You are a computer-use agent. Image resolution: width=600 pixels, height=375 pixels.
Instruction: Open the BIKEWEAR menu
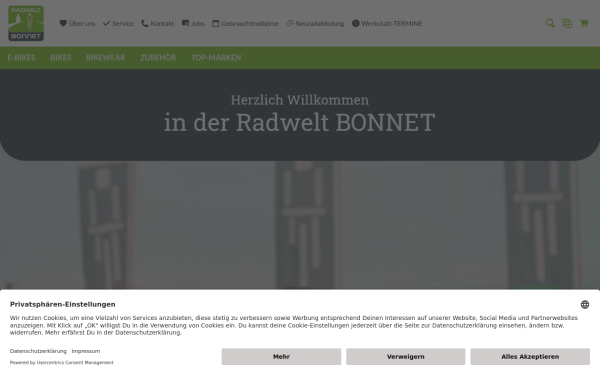(x=105, y=58)
